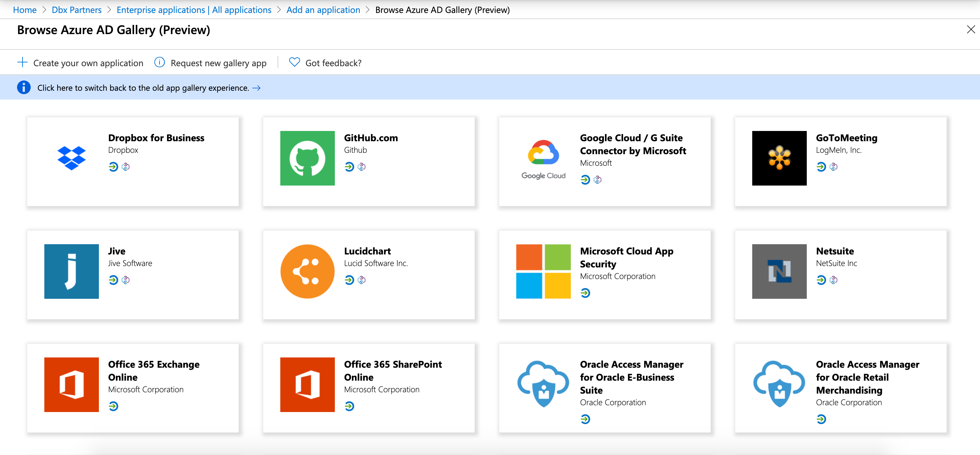Click the GoToMeeting flower logo
The image size is (980, 455).
click(779, 158)
